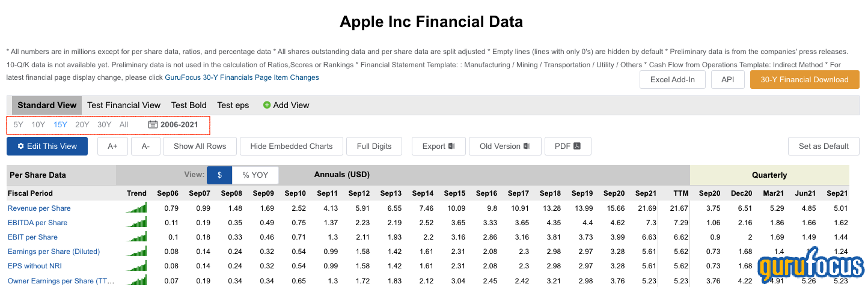Click the GuruFocus logo
Image resolution: width=868 pixels, height=287 pixels.
pos(811,267)
